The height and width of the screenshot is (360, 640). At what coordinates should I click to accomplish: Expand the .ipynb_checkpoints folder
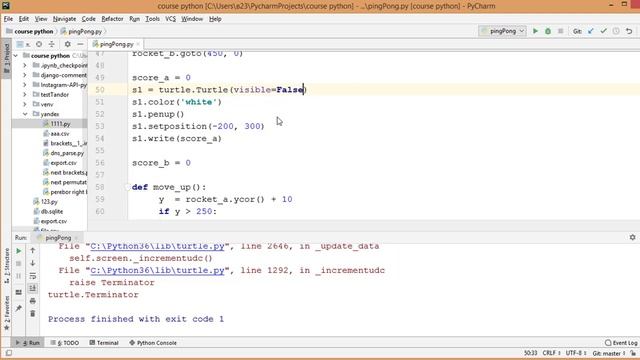[24, 65]
